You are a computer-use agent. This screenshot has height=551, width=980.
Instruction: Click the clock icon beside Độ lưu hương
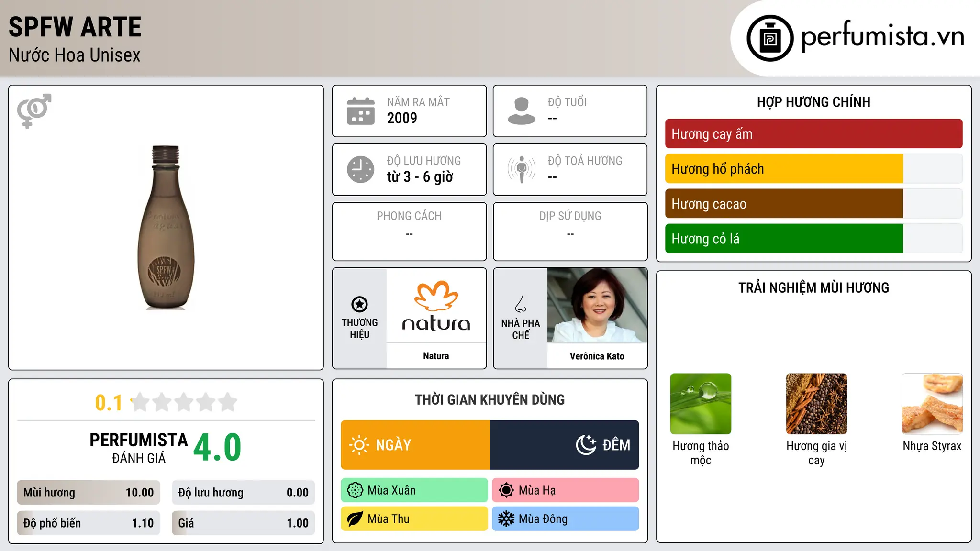pos(361,169)
